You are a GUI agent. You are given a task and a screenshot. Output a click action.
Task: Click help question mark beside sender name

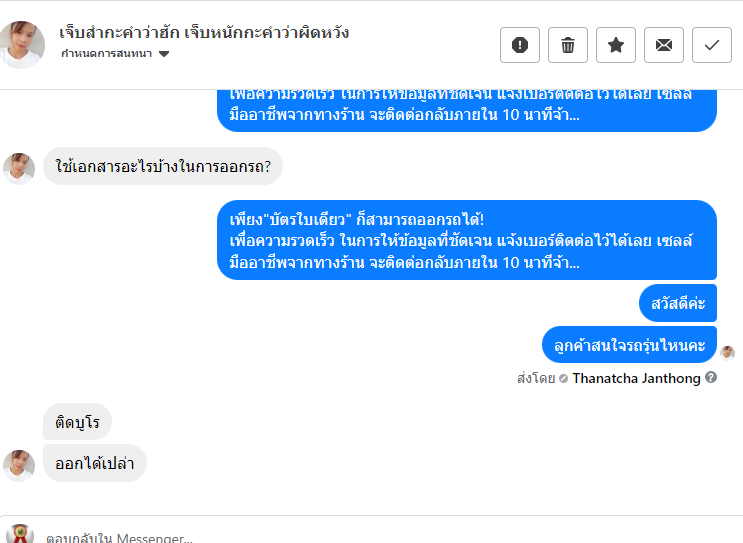click(x=711, y=377)
